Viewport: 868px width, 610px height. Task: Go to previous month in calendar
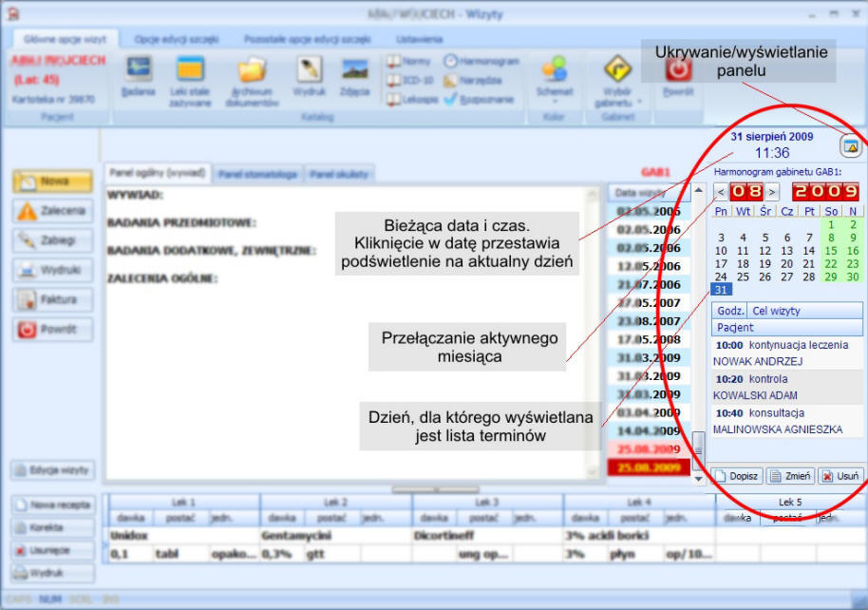pyautogui.click(x=721, y=192)
